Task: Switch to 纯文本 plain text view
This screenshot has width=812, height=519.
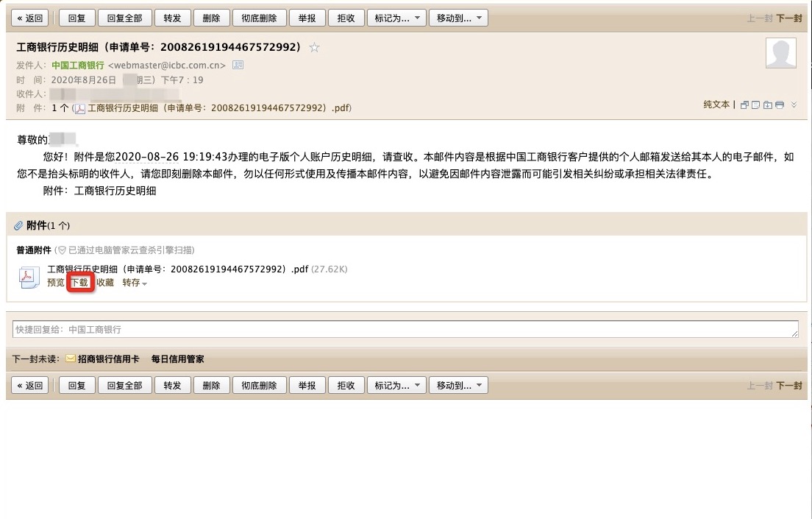Action: tap(716, 105)
